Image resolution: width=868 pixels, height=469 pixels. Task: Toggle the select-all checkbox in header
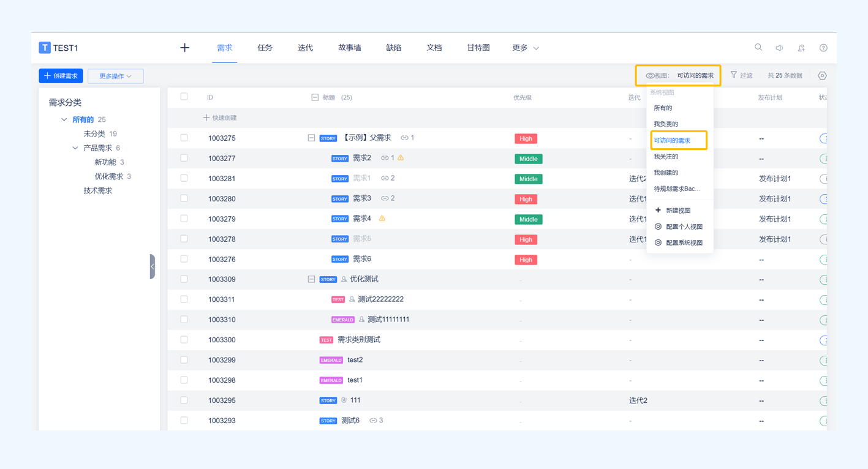[184, 97]
